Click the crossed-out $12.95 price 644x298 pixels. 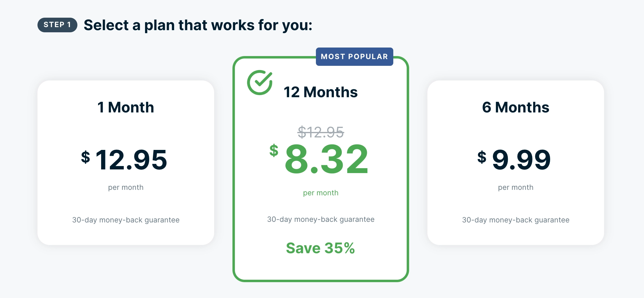point(320,131)
